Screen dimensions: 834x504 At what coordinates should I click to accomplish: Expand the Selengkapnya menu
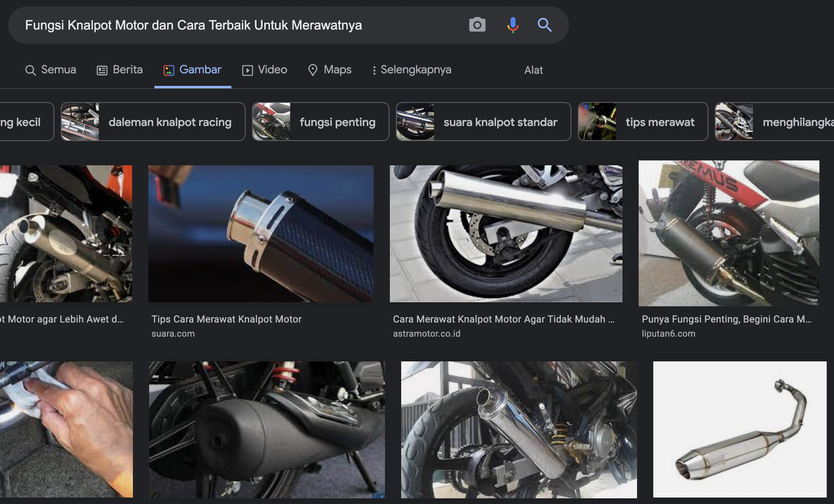[411, 70]
